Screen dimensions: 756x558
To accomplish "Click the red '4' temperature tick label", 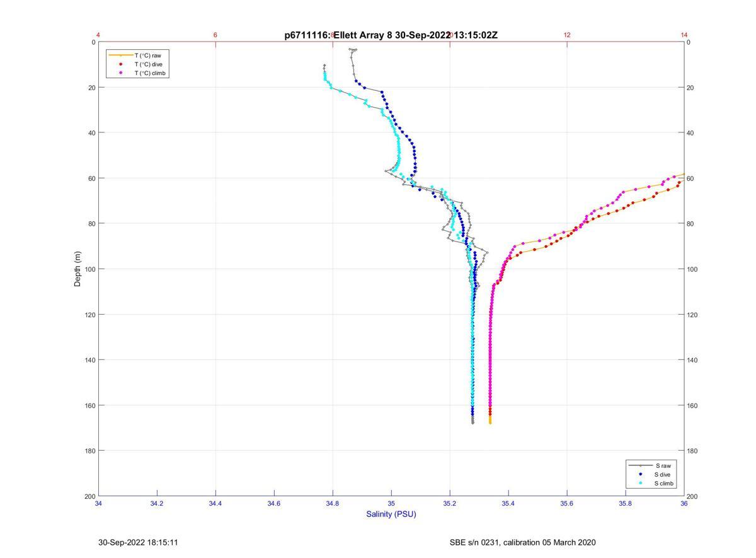I will pyautogui.click(x=99, y=35).
